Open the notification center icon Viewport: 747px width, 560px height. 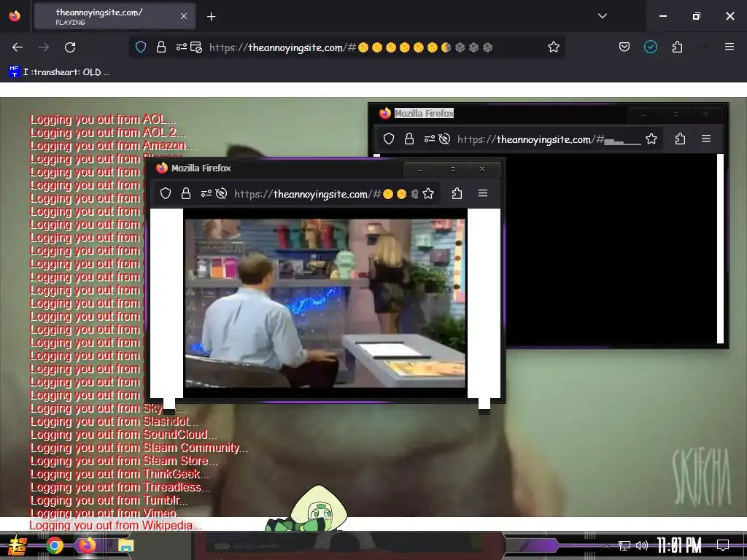(723, 545)
